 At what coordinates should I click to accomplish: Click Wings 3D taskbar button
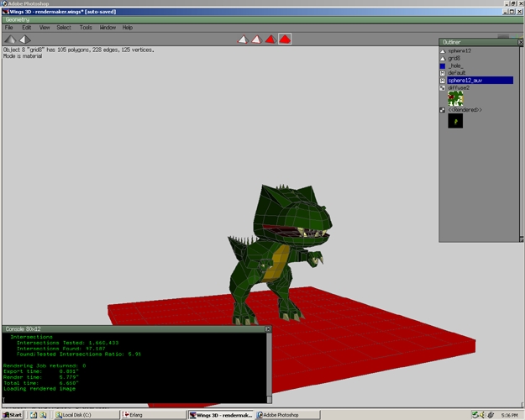coord(221,415)
